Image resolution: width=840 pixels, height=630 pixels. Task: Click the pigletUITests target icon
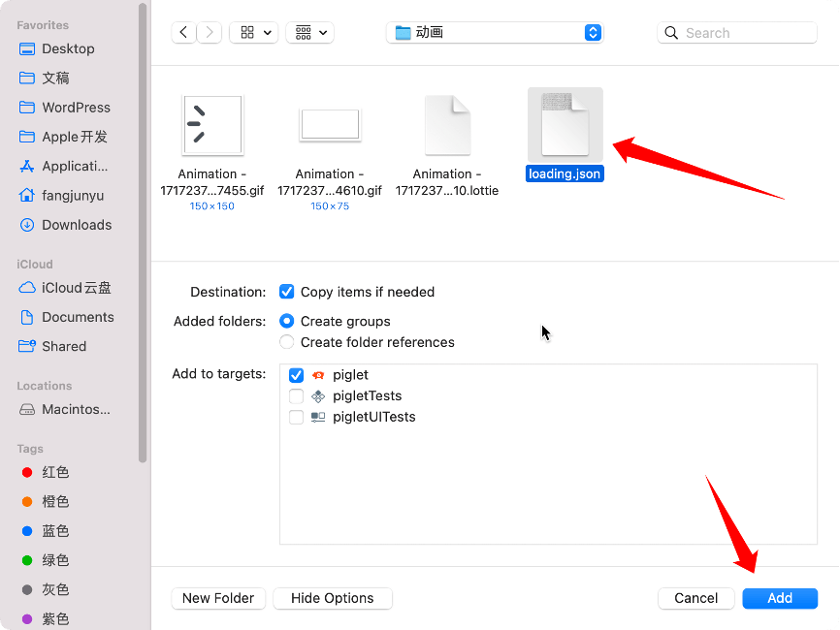tap(318, 417)
